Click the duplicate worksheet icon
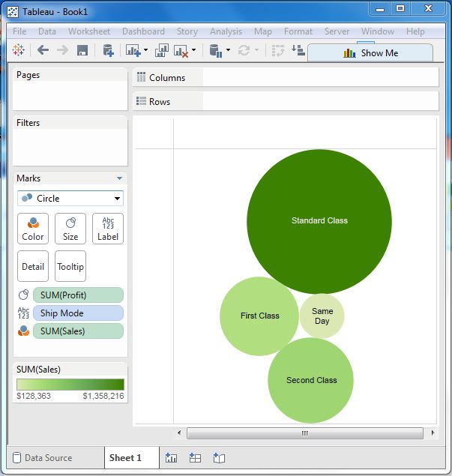The image size is (452, 476). click(x=161, y=50)
